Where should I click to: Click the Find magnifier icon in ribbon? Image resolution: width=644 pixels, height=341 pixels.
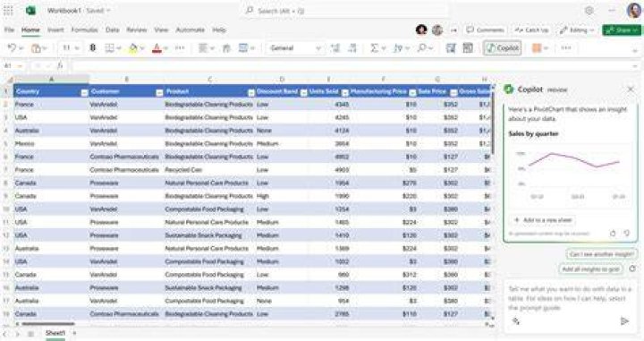(421, 48)
